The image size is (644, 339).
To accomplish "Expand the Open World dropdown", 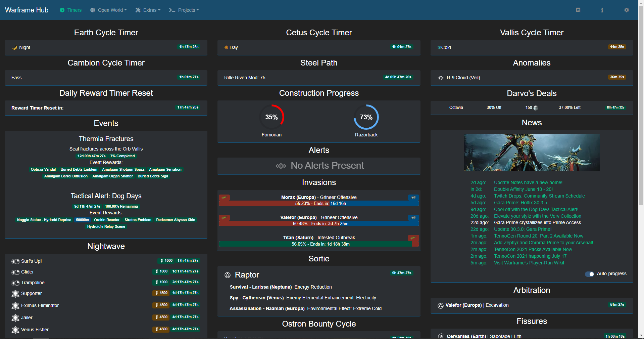I will (108, 10).
